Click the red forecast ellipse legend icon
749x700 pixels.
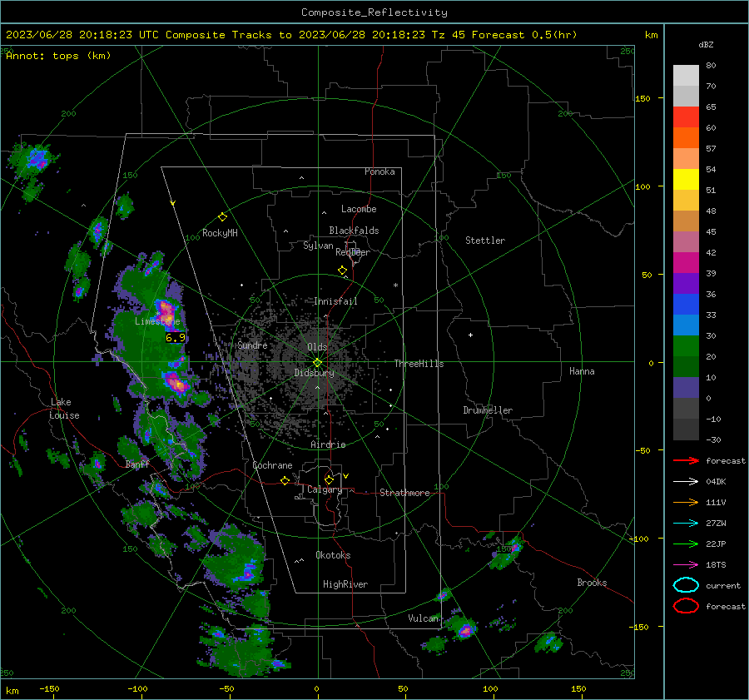(x=686, y=606)
